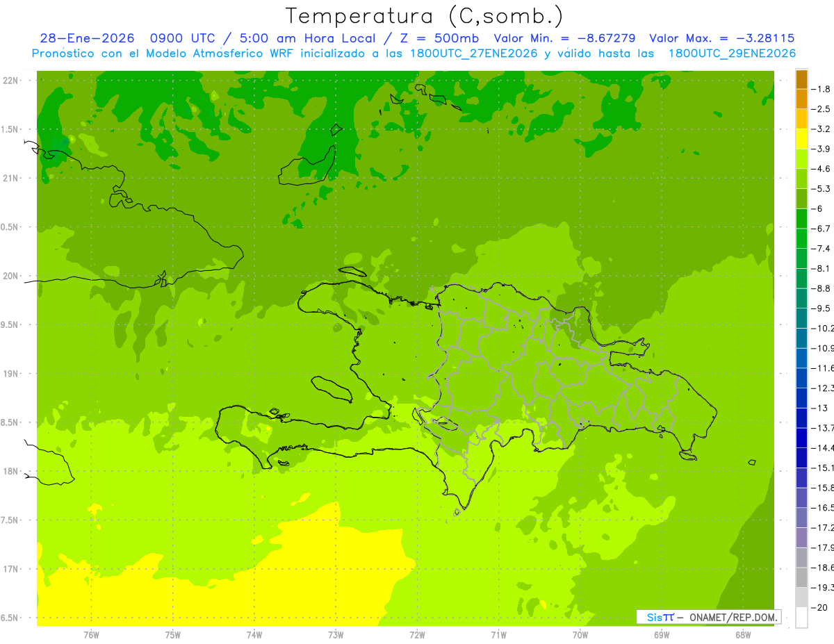Pick the amber swatch between -2.5 and -3.2
This screenshot has width=834, height=644.
click(801, 119)
